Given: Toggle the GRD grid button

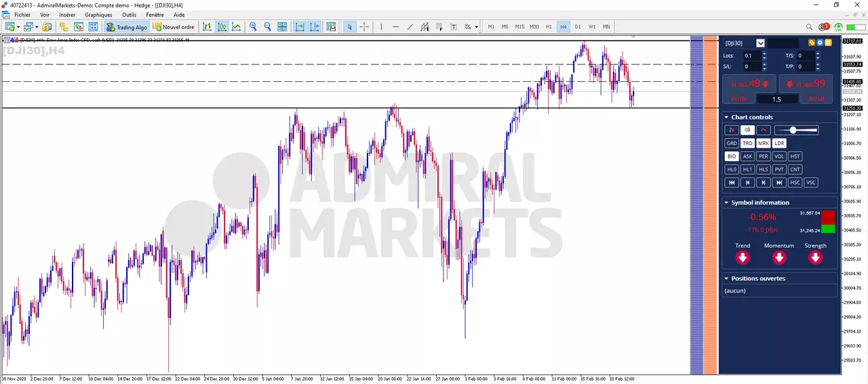Looking at the screenshot, I should (732, 143).
